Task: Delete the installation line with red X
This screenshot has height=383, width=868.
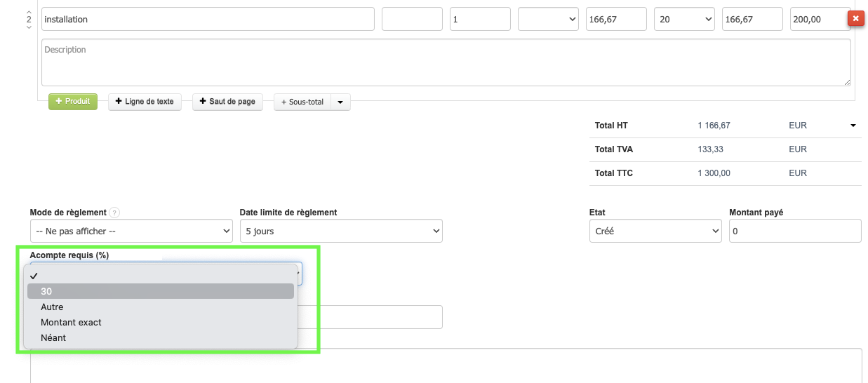Action: [855, 19]
